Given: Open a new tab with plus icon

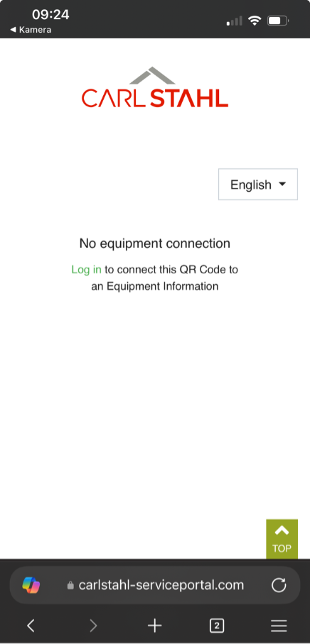Looking at the screenshot, I should (x=154, y=626).
